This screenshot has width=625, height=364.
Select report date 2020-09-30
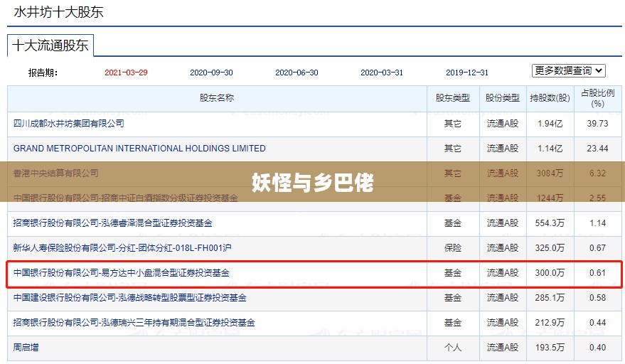pyautogui.click(x=211, y=73)
